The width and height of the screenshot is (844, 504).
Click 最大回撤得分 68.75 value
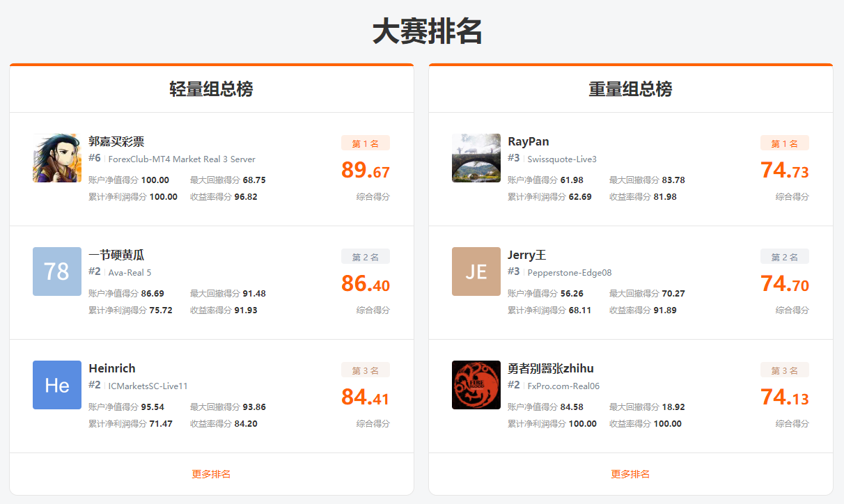254,180
